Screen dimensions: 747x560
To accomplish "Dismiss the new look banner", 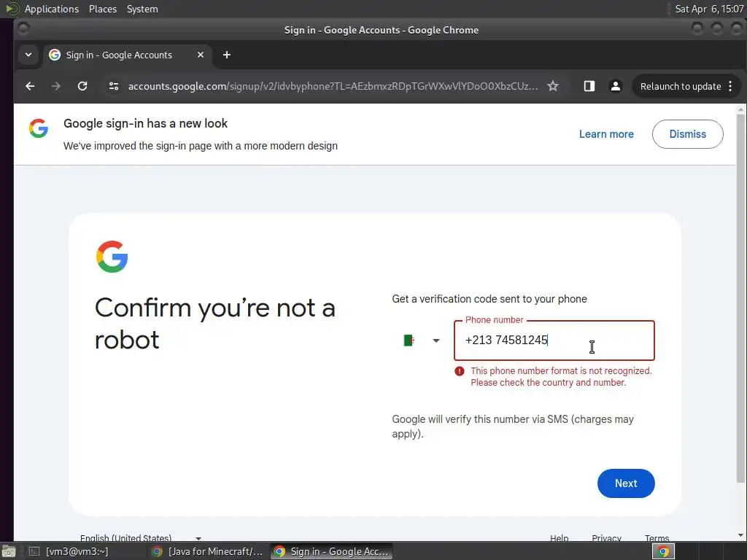I will (x=687, y=134).
